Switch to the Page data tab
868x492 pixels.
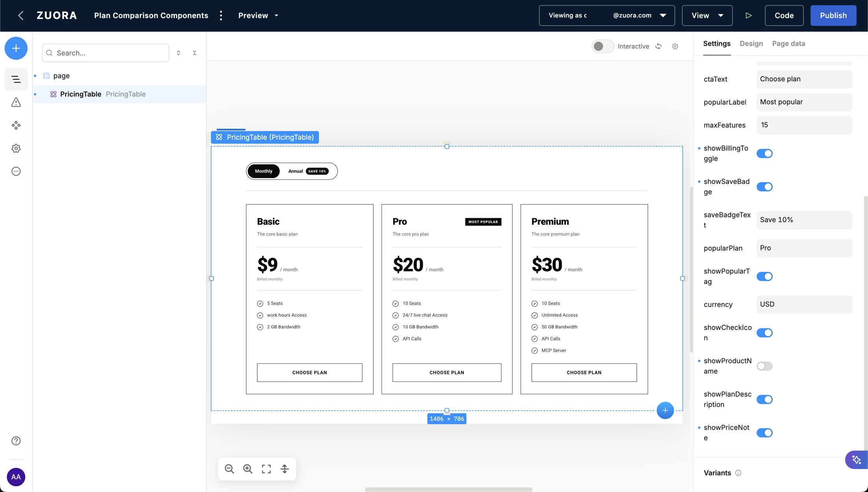pyautogui.click(x=788, y=43)
